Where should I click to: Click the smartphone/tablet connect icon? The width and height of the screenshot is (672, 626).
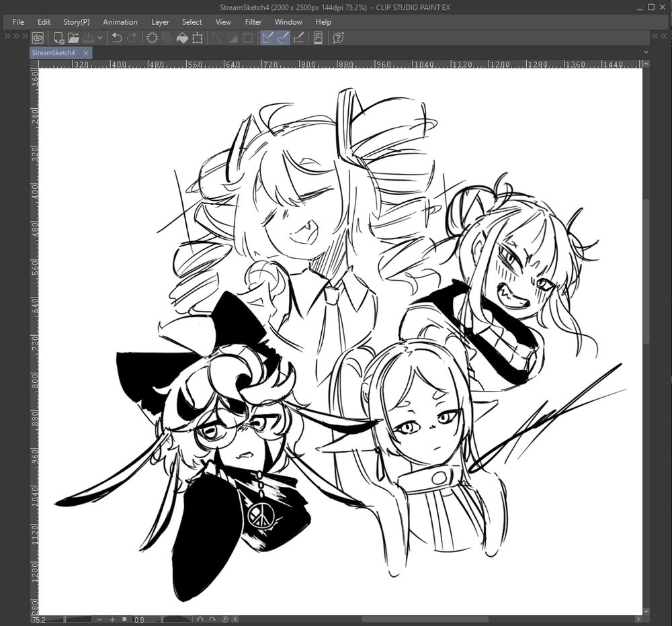click(x=318, y=38)
